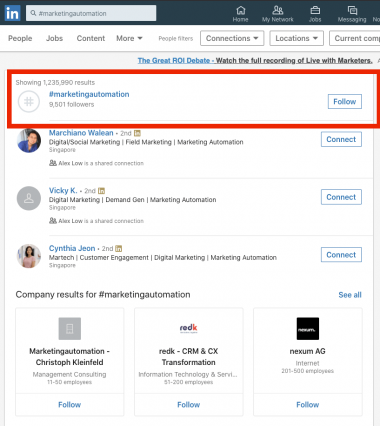380x426 pixels.
Task: Open the #marketingautomation hashtag link
Action: point(89,94)
